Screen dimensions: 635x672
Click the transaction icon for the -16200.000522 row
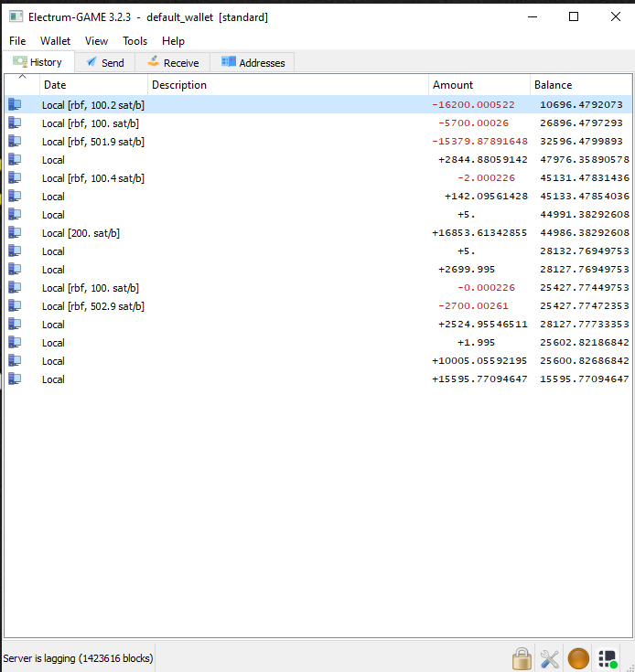(15, 104)
